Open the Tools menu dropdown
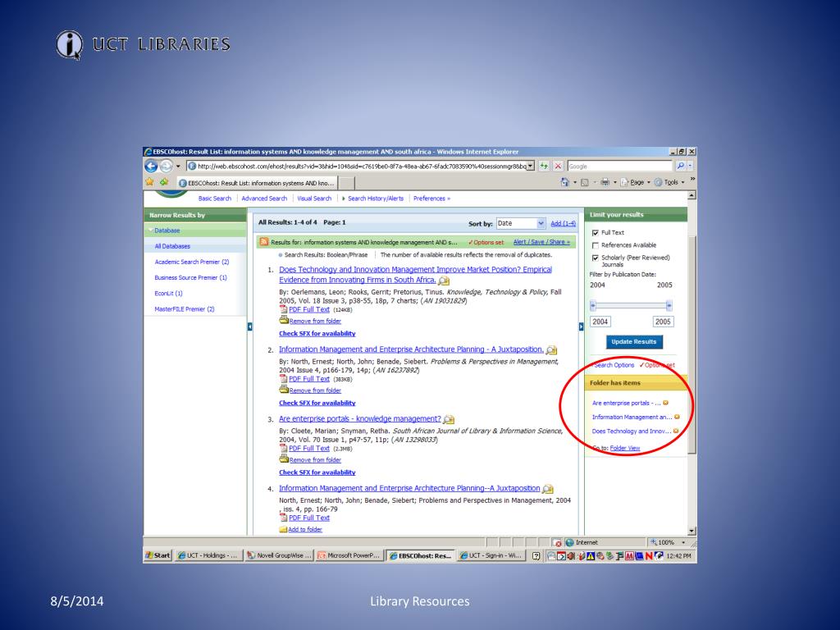Screen dimensions: 840x630 [669, 182]
